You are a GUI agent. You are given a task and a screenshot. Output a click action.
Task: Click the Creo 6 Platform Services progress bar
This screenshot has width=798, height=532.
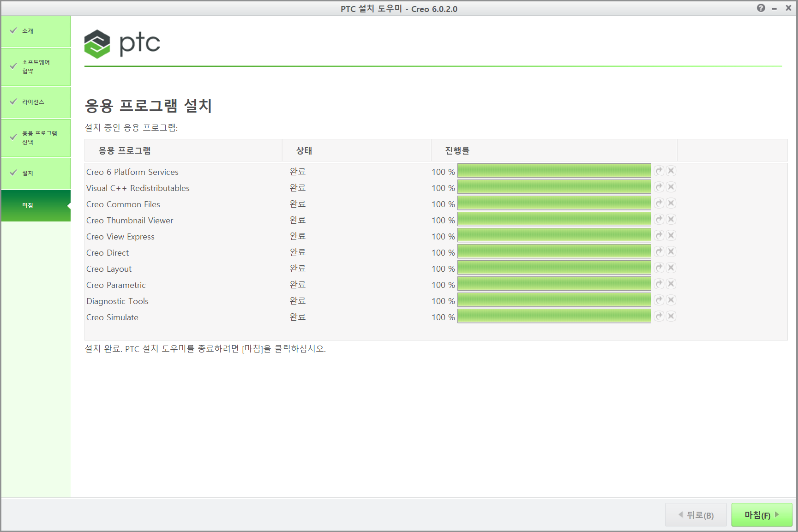[554, 171]
